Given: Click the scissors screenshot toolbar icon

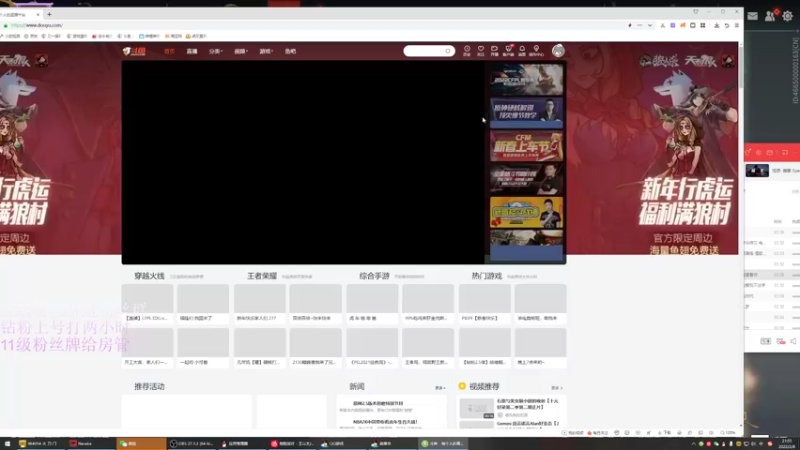Looking at the screenshot, I should coord(662,25).
